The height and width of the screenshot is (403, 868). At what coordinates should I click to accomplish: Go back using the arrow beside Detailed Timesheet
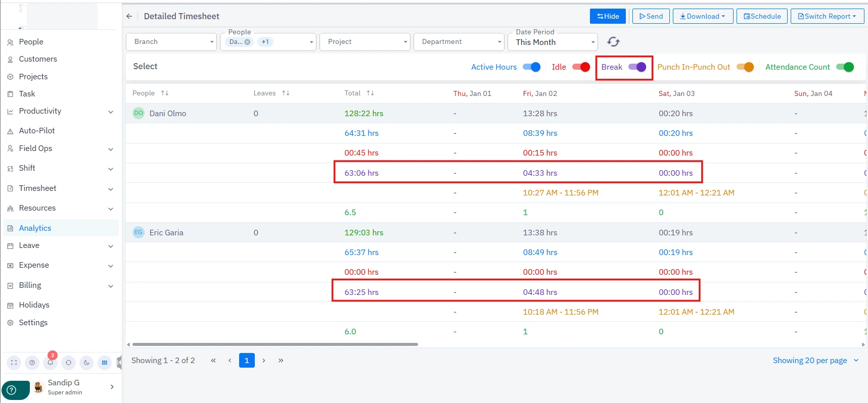point(129,16)
